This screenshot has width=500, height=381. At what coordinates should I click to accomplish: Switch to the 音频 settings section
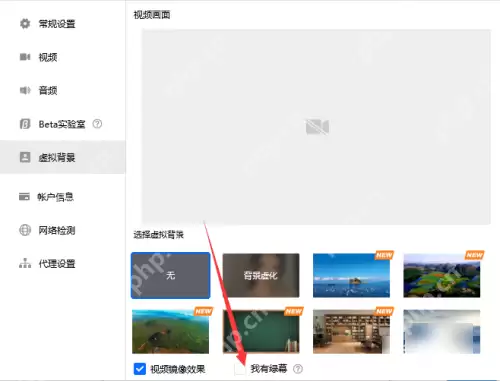(x=63, y=90)
